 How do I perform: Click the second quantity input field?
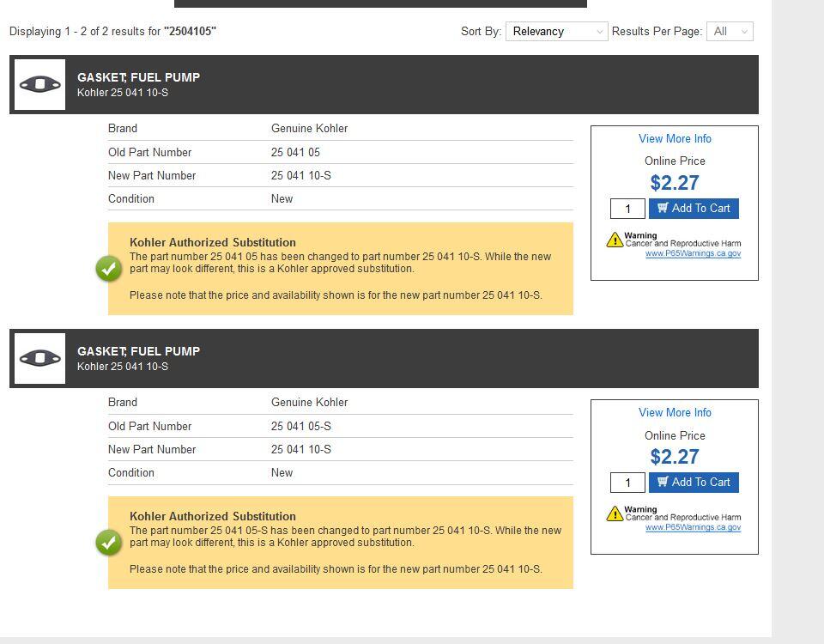tap(627, 483)
